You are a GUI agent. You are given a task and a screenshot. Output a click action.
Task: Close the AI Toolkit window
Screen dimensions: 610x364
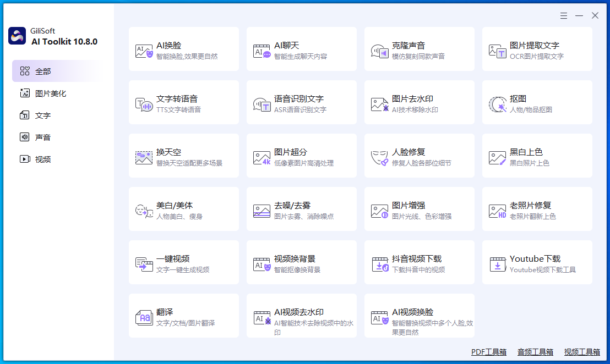595,15
